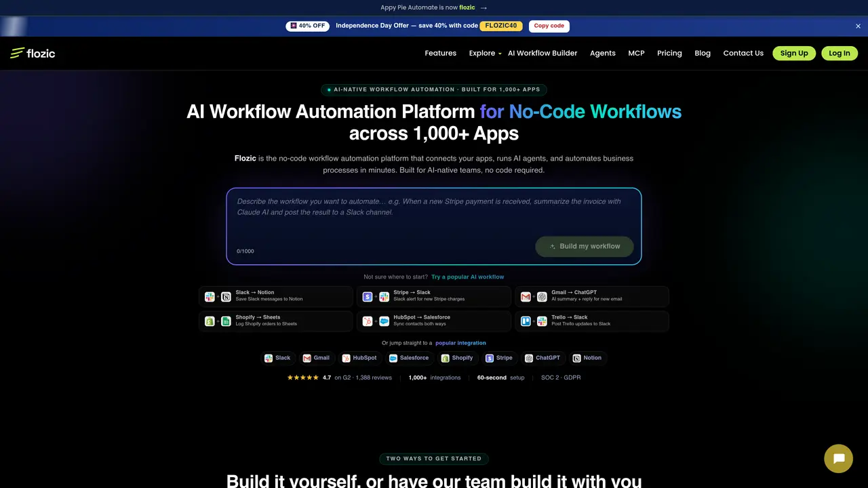
Task: Follow the popular integration link
Action: pyautogui.click(x=460, y=343)
